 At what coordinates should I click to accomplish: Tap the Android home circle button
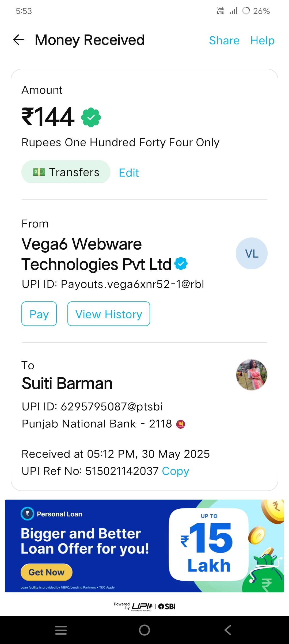[x=144, y=630]
